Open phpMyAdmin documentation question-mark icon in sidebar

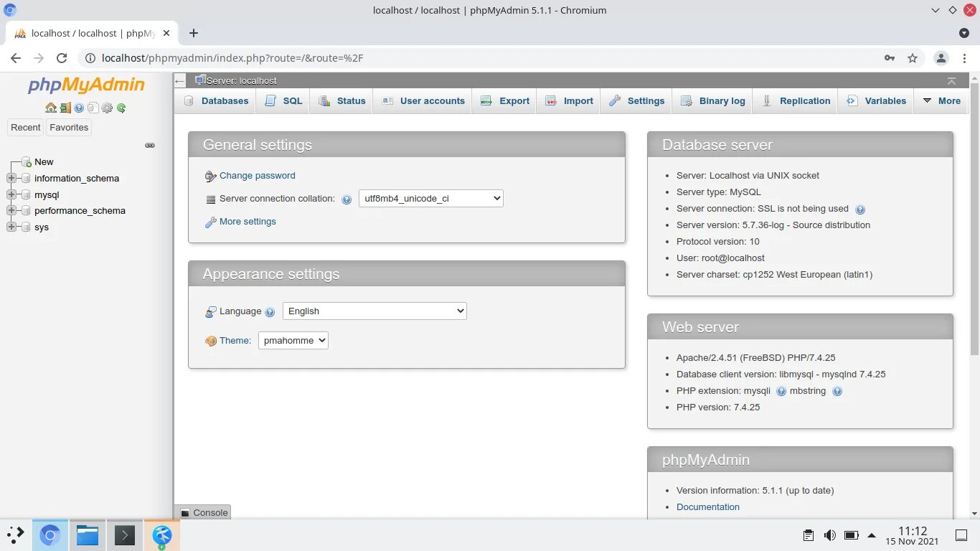[x=79, y=108]
